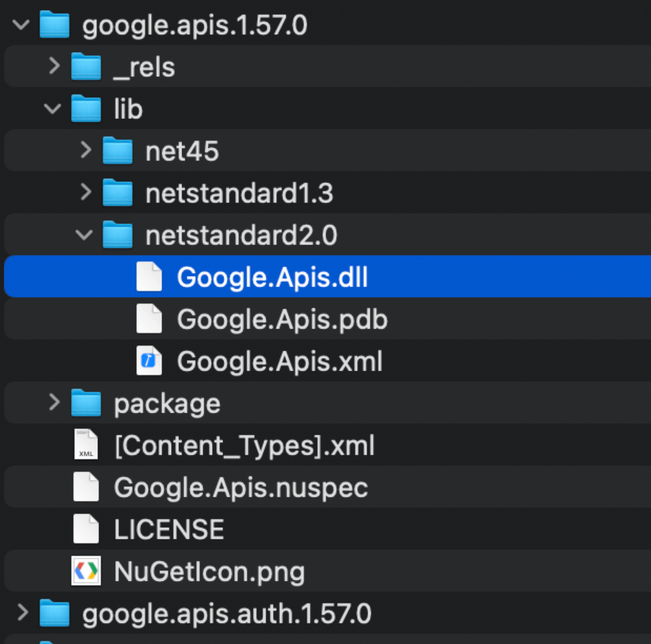Screen dimensions: 651x644
Task: Select the lib folder name
Action: coord(128,109)
